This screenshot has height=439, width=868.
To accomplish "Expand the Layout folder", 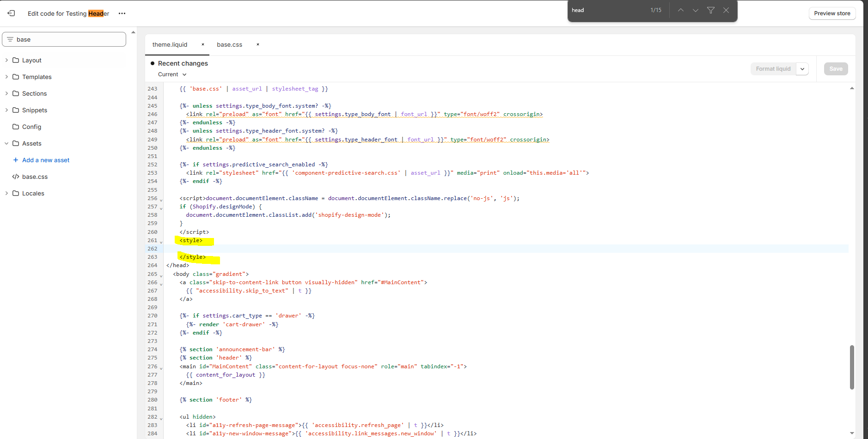I will [x=6, y=60].
